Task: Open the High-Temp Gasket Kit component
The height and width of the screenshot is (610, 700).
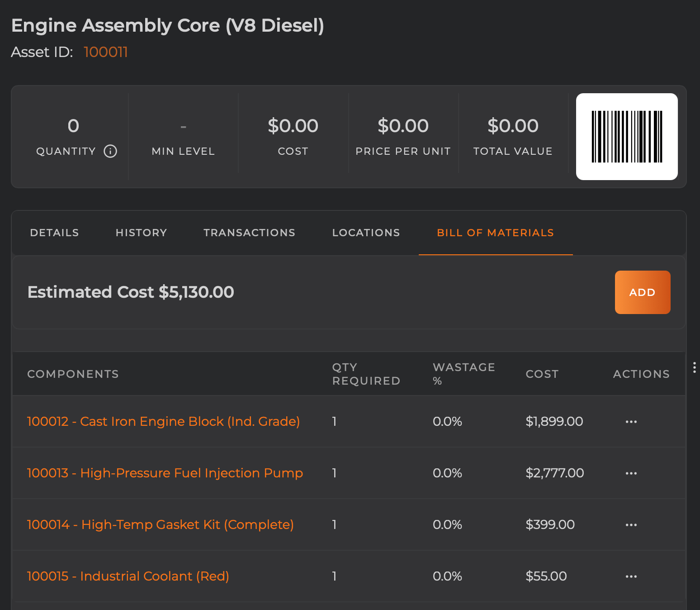Action: tap(160, 524)
